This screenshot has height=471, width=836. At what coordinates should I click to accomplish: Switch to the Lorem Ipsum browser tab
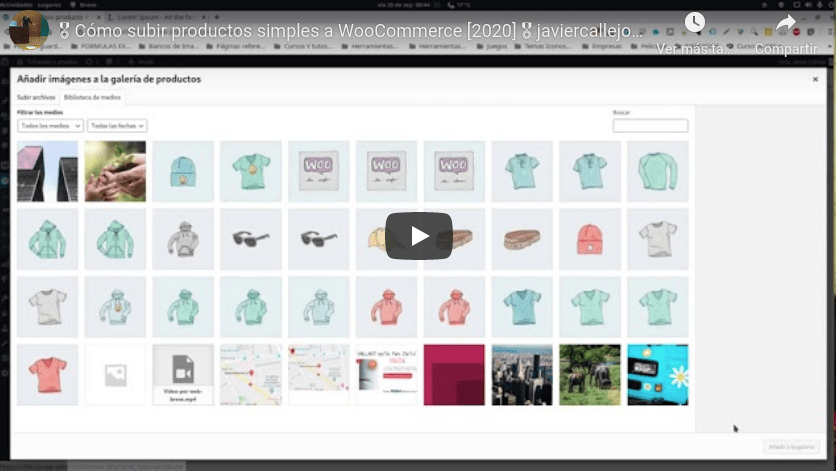pos(156,17)
